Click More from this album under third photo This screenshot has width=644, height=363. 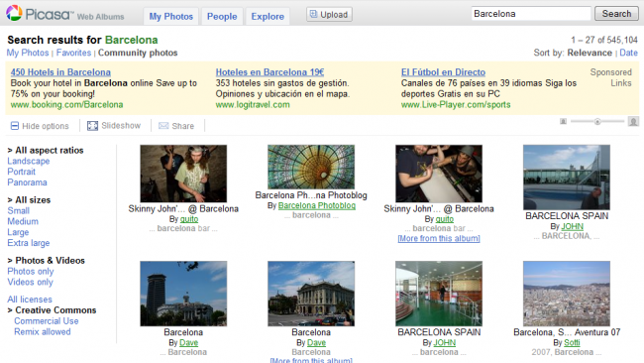pyautogui.click(x=439, y=238)
